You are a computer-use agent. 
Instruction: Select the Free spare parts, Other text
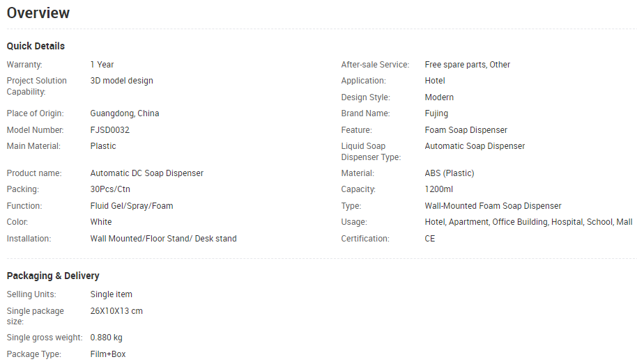click(467, 65)
